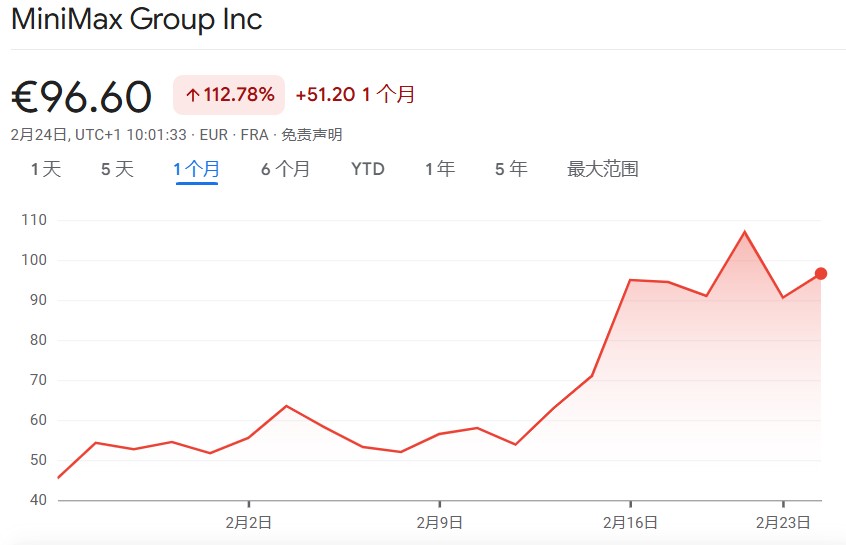Click the highest peak of the price line
Viewport: 846px width, 545px height.
point(744,232)
